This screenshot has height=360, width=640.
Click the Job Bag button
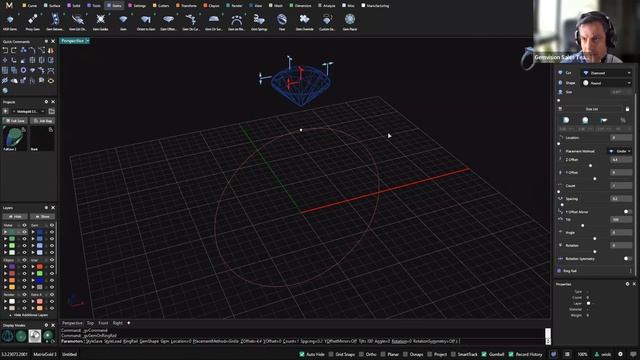point(43,121)
